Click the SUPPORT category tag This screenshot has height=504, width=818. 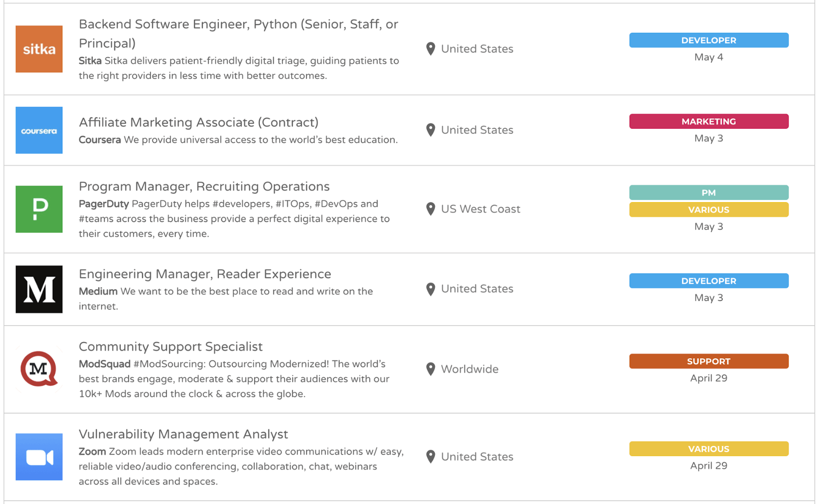(x=709, y=361)
